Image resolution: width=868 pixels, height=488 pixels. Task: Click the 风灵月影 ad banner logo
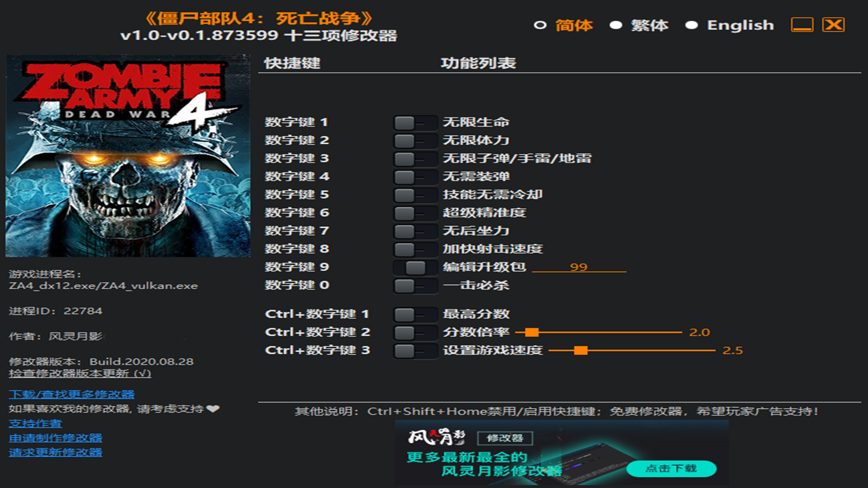(x=436, y=437)
